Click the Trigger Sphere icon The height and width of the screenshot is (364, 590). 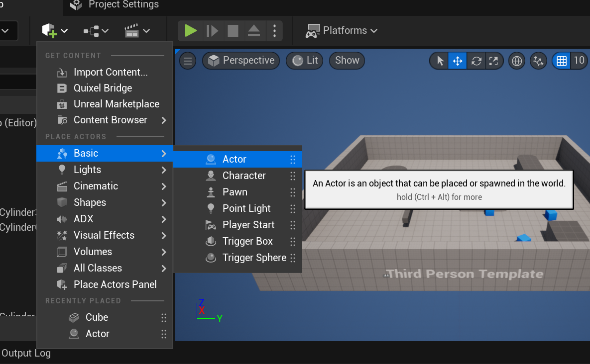tap(211, 258)
